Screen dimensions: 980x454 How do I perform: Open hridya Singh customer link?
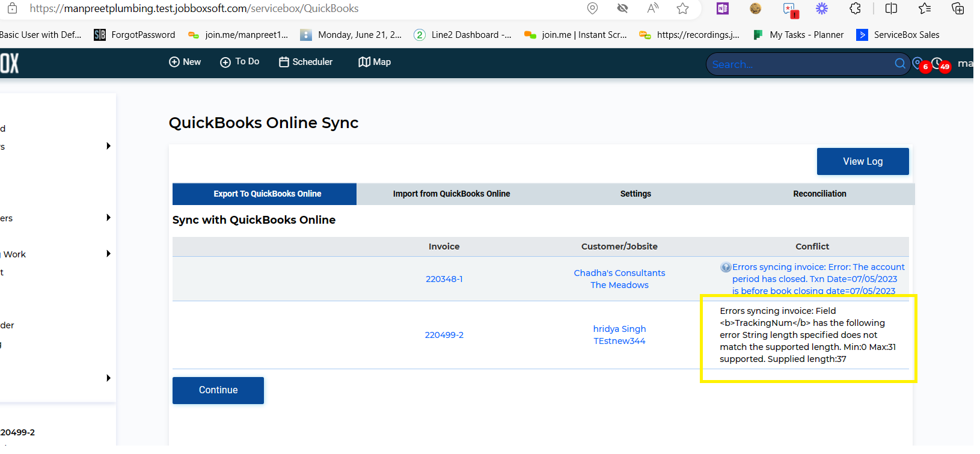click(619, 329)
